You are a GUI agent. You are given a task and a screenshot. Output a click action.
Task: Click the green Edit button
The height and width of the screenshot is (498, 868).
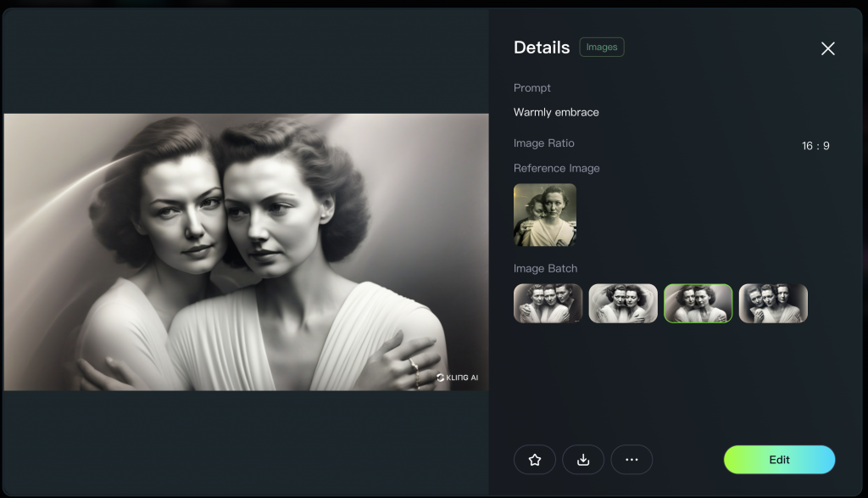780,460
